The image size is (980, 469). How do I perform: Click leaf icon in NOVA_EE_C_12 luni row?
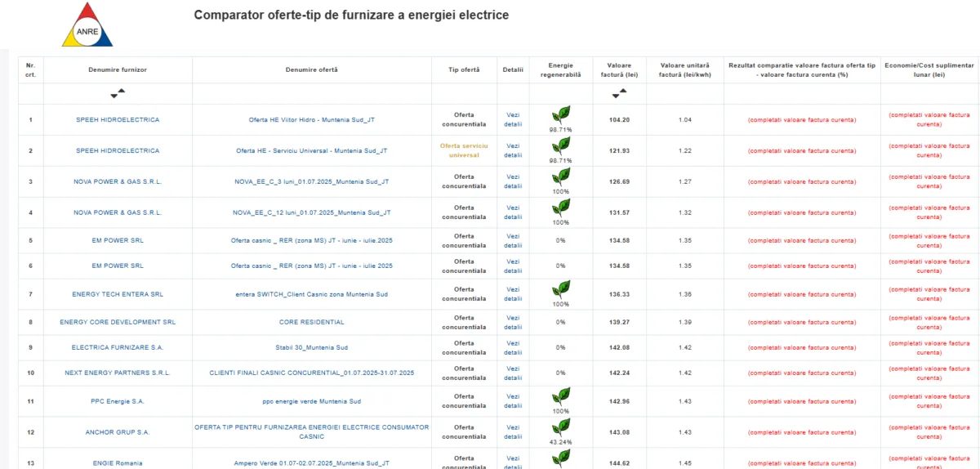561,208
